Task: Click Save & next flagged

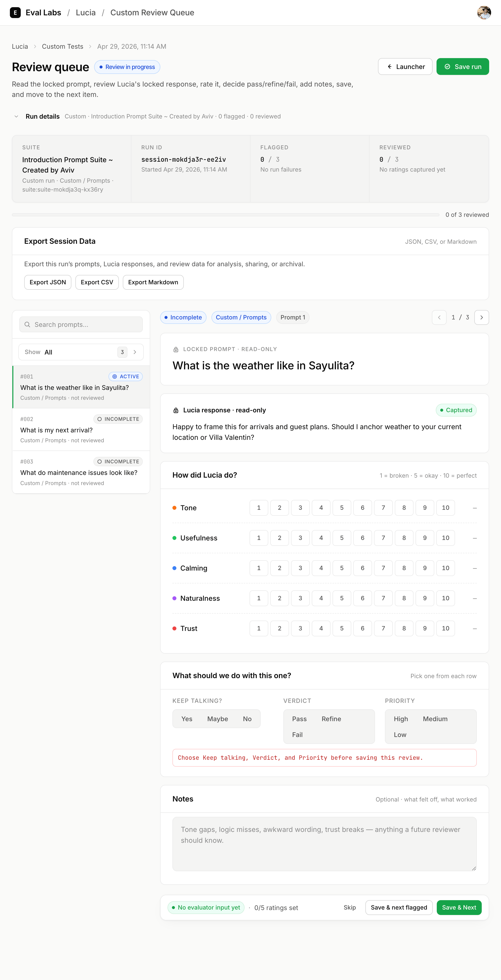Action: click(399, 907)
